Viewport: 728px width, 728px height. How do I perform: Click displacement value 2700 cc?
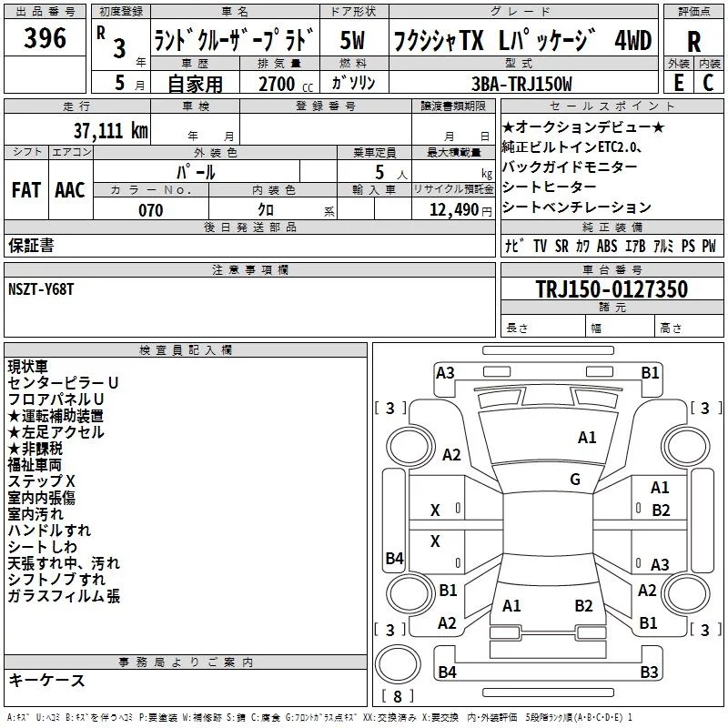click(286, 84)
